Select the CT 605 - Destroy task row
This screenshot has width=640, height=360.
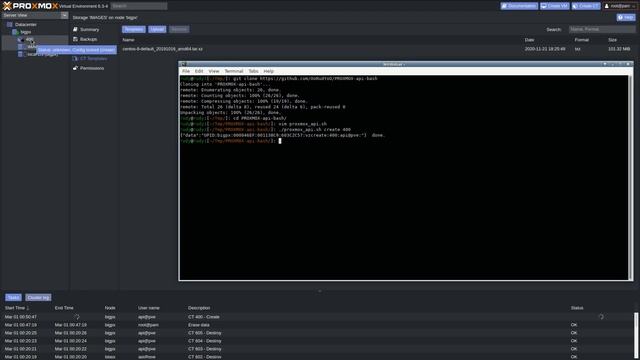318,333
